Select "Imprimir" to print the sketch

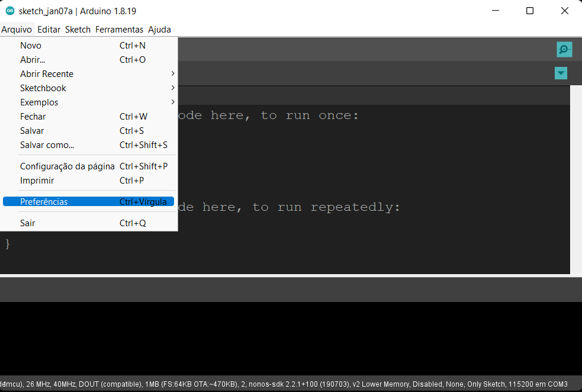tap(36, 180)
